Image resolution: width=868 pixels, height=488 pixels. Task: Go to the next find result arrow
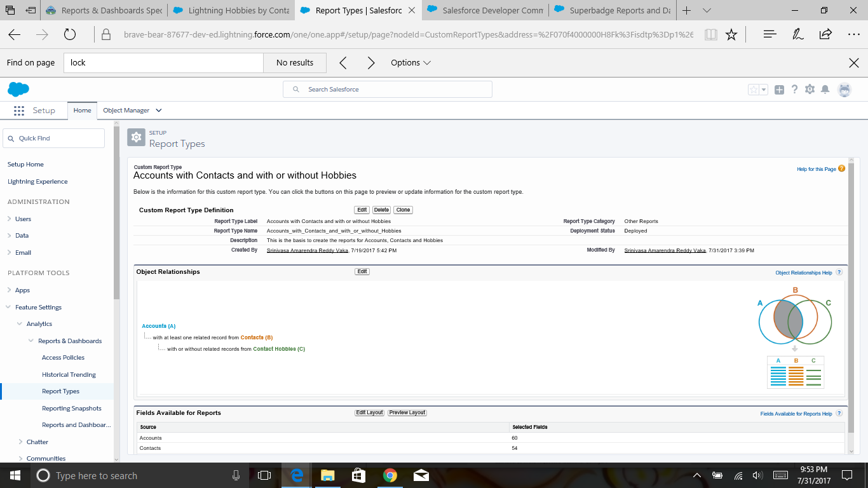(371, 63)
